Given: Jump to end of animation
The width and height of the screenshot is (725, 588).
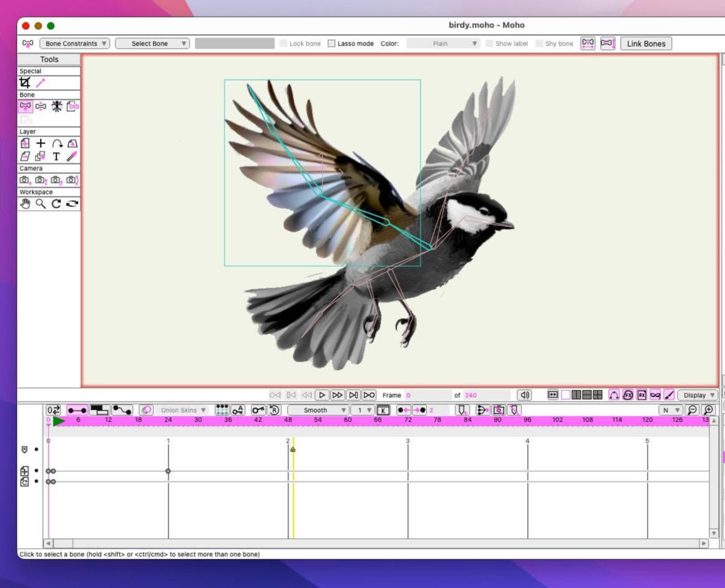Looking at the screenshot, I should (353, 395).
